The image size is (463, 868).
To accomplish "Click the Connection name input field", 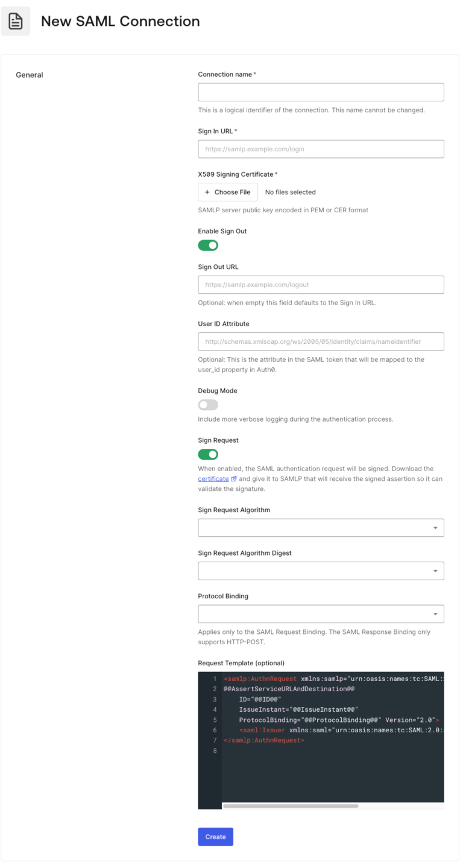I will pos(321,92).
